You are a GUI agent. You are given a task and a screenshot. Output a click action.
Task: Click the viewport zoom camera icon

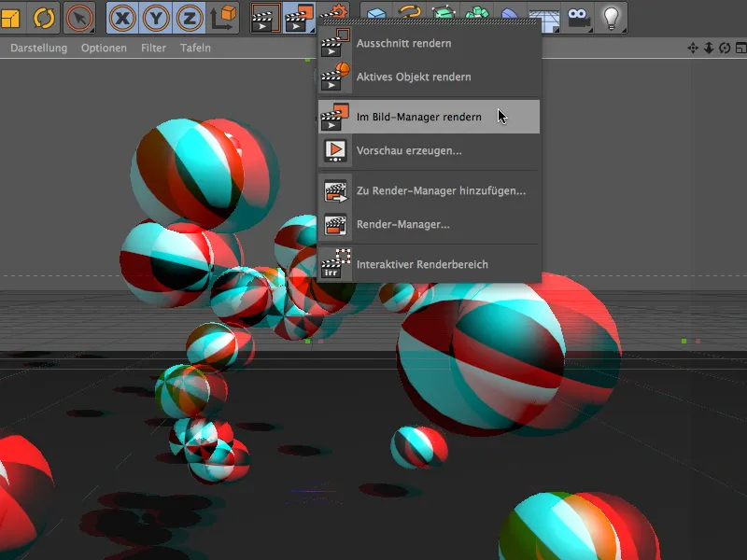pos(709,48)
